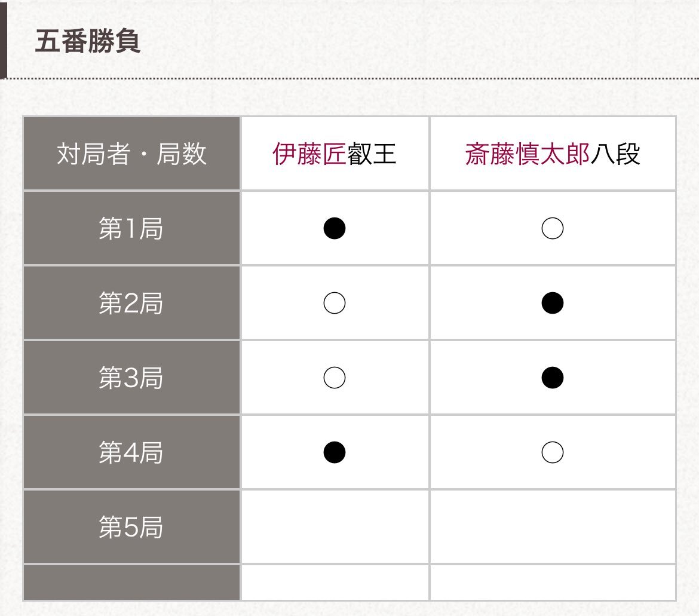Image resolution: width=699 pixels, height=616 pixels.
Task: Click the empty 第5局 cell under 斎藤慎太郎
Action: coord(553,527)
